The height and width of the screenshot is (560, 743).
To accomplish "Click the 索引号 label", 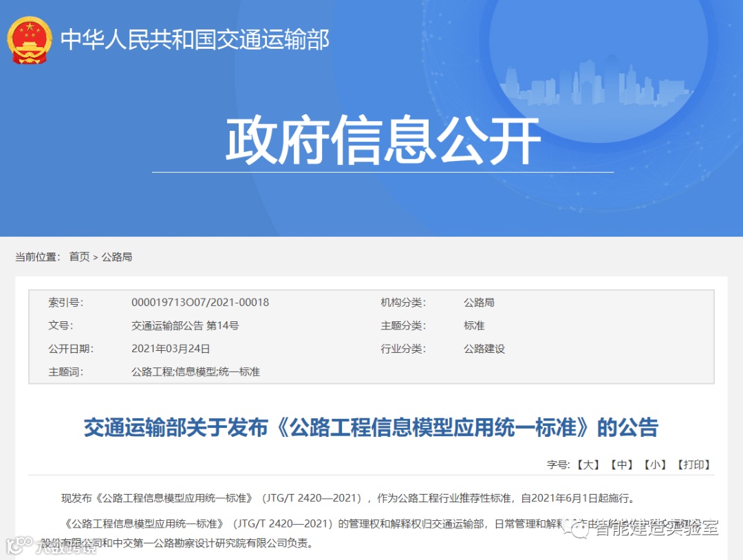I will [x=66, y=302].
